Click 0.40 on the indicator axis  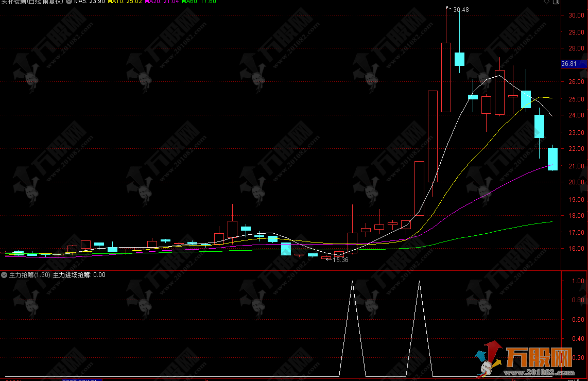578,339
